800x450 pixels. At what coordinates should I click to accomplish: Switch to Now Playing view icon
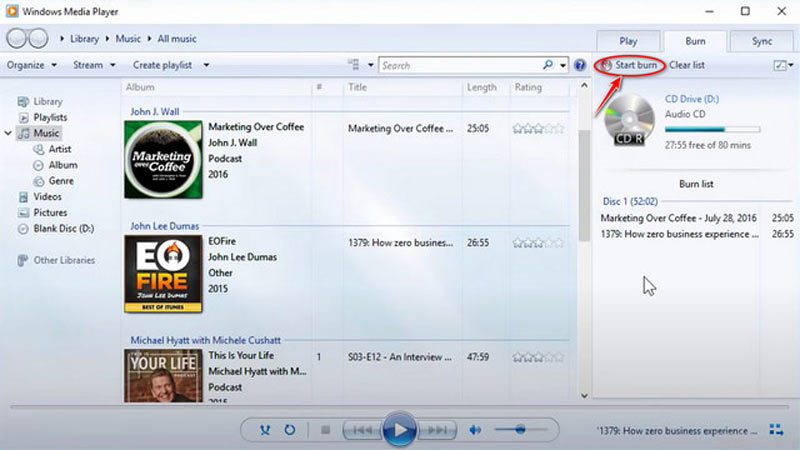(x=776, y=430)
